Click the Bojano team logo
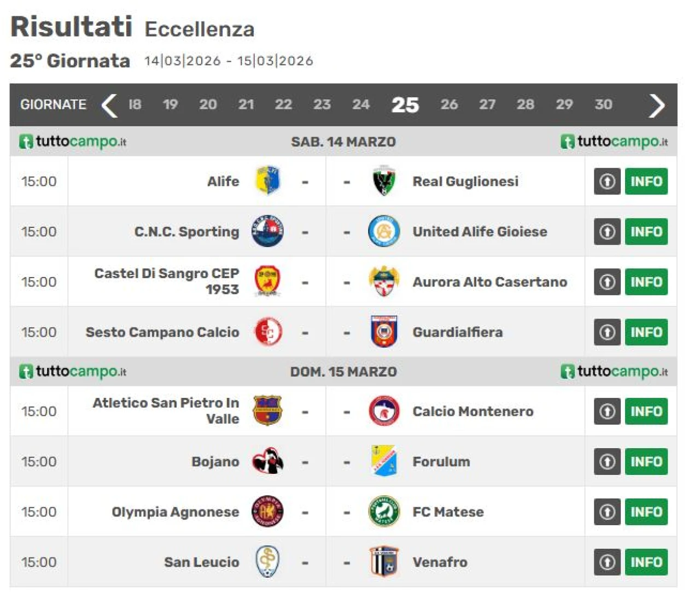700x599 pixels. [x=268, y=461]
